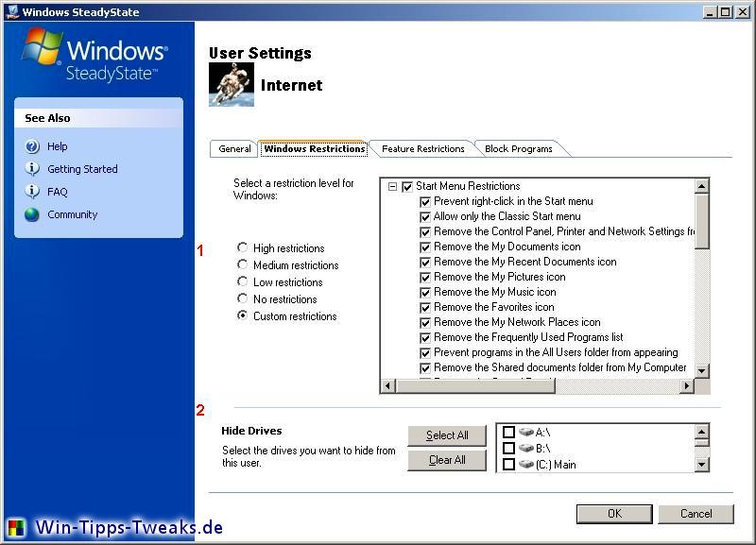Screen dimensions: 756x545
Task: Uncheck Prevent programs in All Users folder
Action: 425,352
